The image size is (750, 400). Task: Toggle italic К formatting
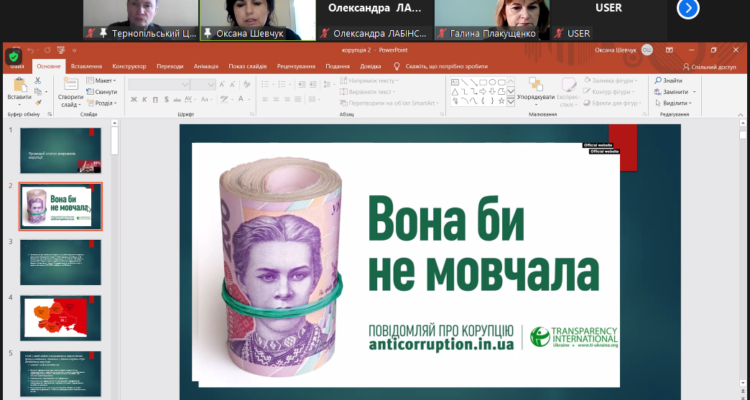click(144, 100)
